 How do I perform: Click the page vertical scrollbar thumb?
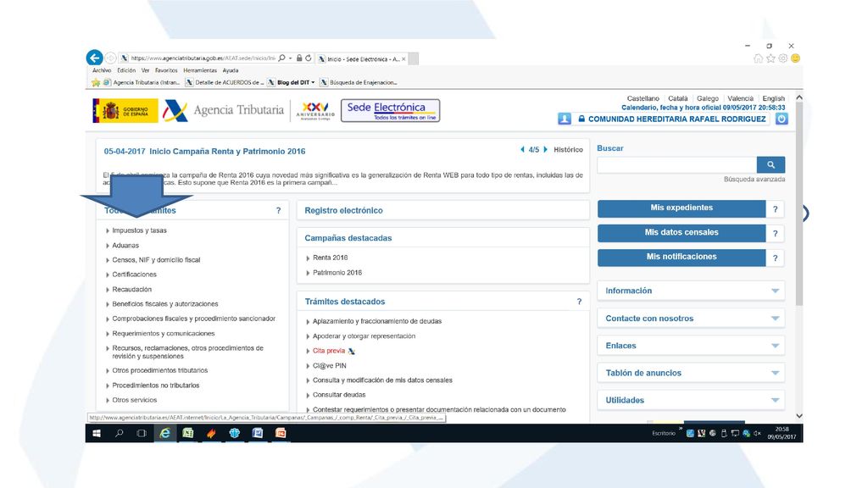(798, 205)
